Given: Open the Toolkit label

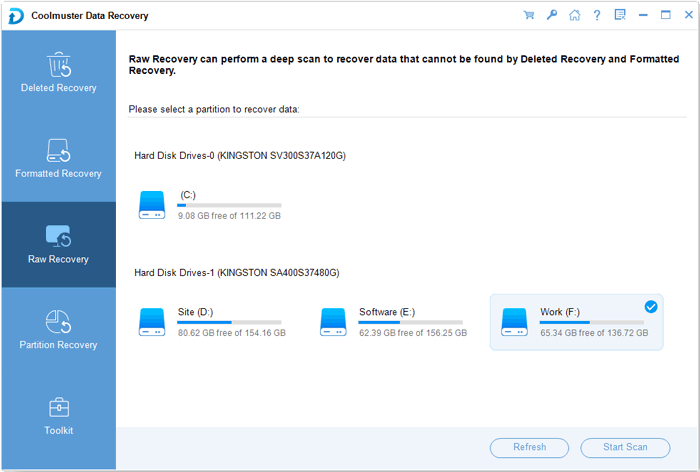Looking at the screenshot, I should [x=58, y=430].
